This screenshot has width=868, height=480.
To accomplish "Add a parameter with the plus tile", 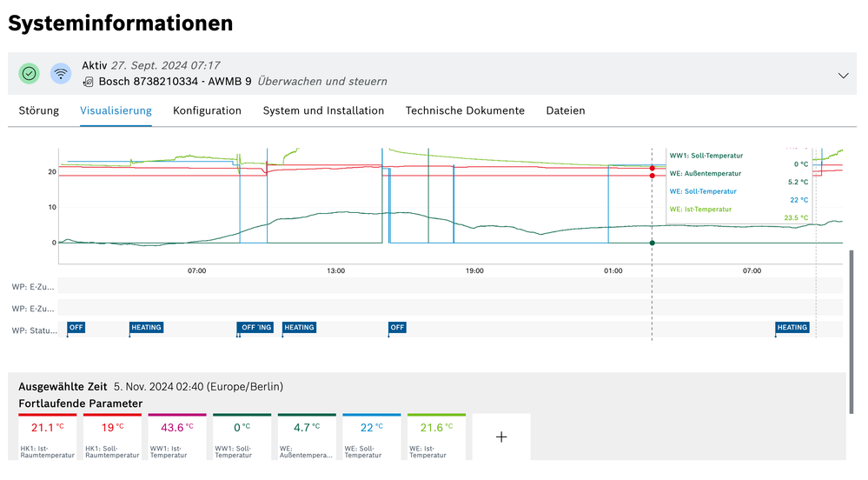I will tap(500, 437).
